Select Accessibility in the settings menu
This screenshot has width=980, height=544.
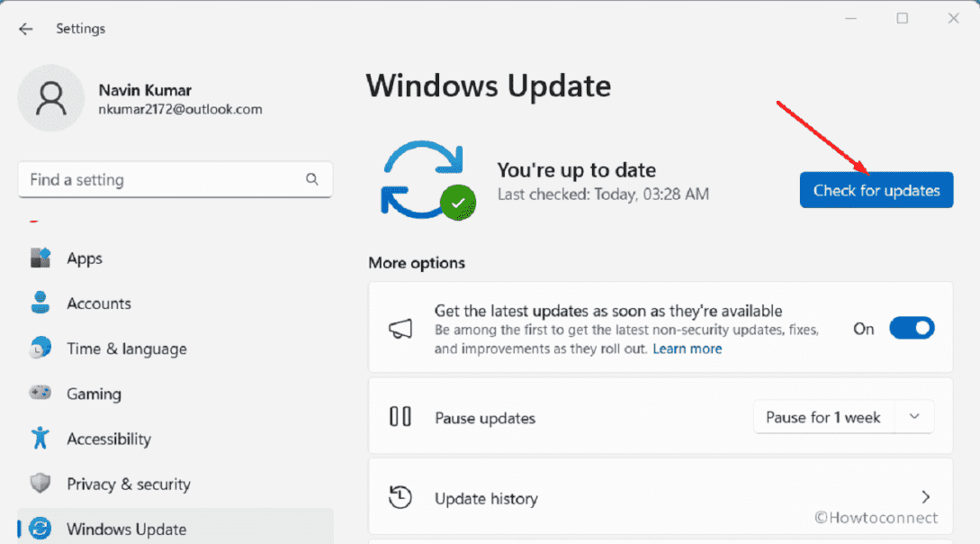pyautogui.click(x=109, y=439)
